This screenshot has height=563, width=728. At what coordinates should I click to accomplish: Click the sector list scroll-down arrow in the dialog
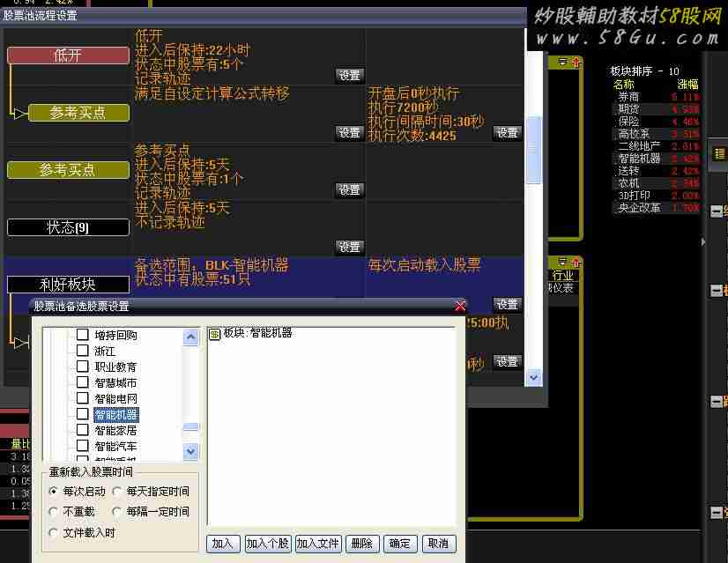tap(191, 451)
